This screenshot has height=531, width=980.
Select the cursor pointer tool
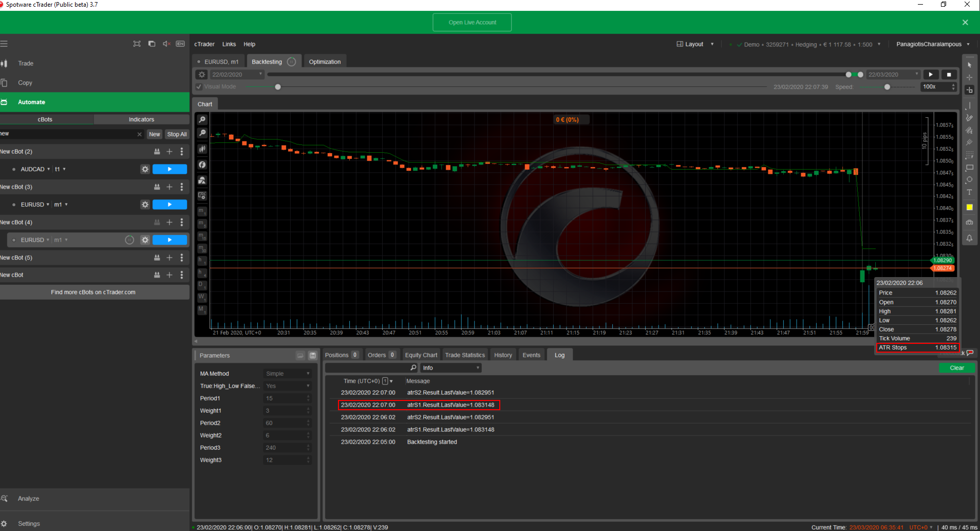(x=969, y=65)
